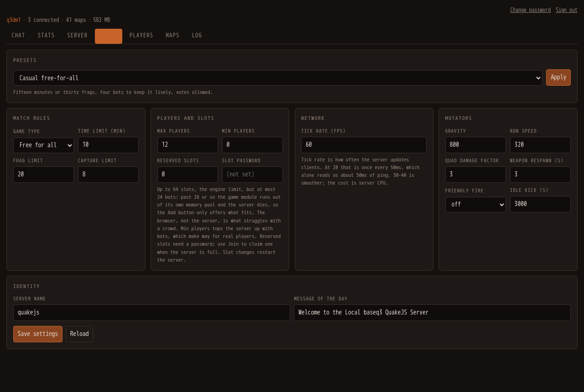Open the Friendly Fire dropdown

coord(475,205)
